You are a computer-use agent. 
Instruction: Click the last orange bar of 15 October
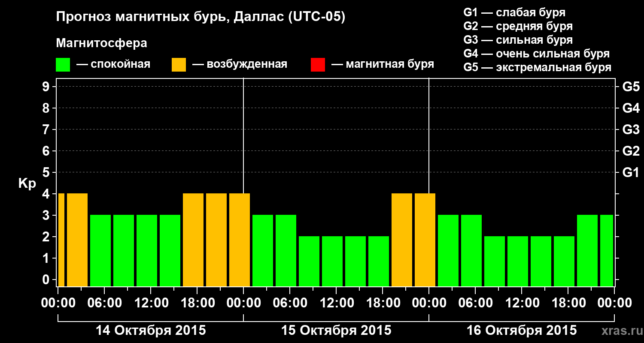[425, 240]
